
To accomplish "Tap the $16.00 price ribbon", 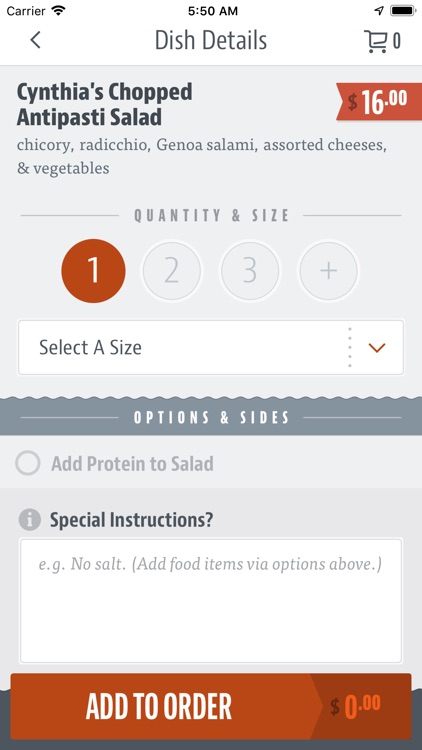I will point(378,101).
